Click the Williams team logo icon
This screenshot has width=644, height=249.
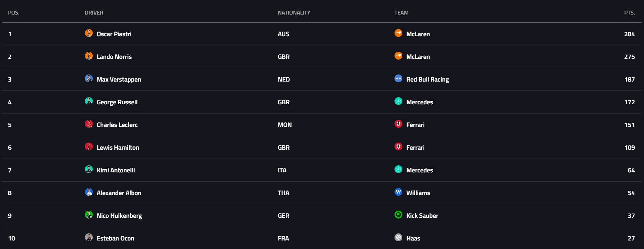coord(398,192)
